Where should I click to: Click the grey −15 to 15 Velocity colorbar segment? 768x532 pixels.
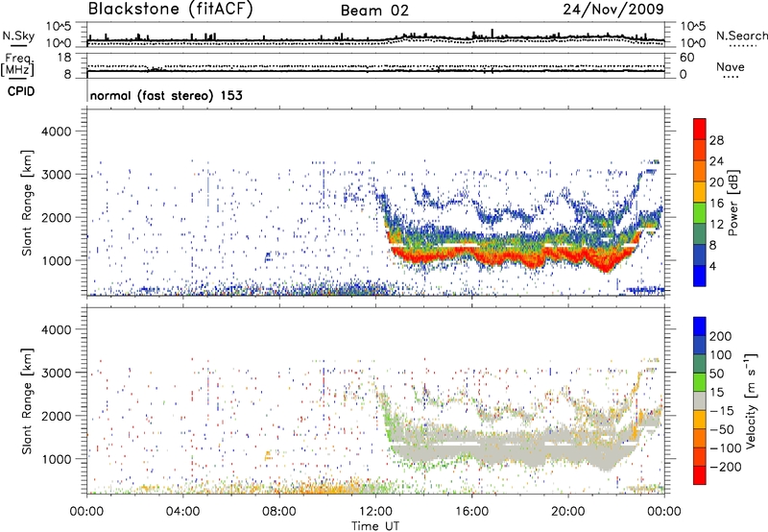point(700,400)
